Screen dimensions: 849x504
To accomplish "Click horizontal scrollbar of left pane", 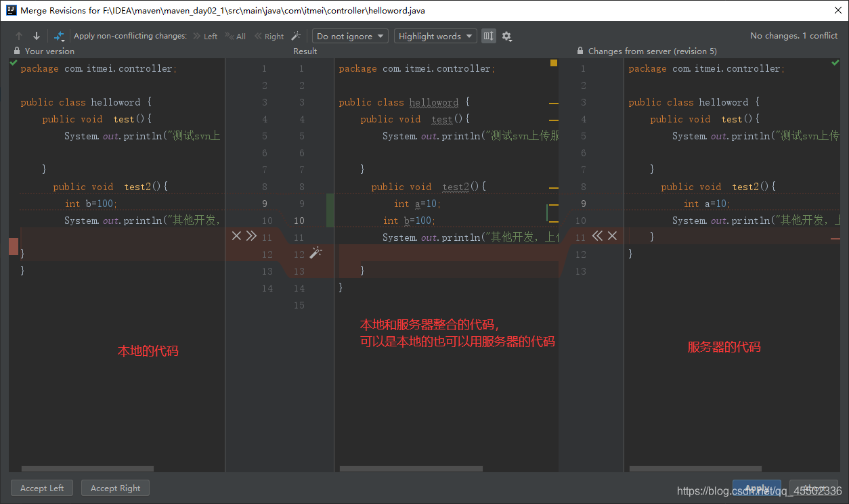I will tap(87, 468).
